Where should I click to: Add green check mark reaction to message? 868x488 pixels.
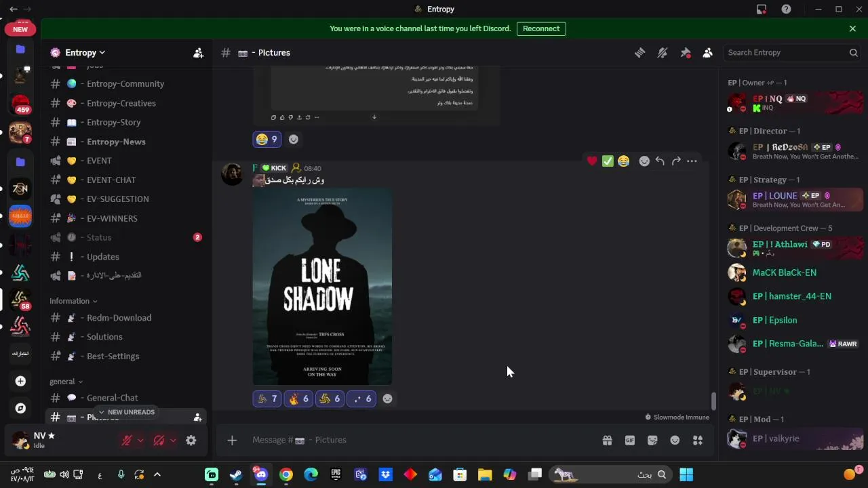point(608,161)
